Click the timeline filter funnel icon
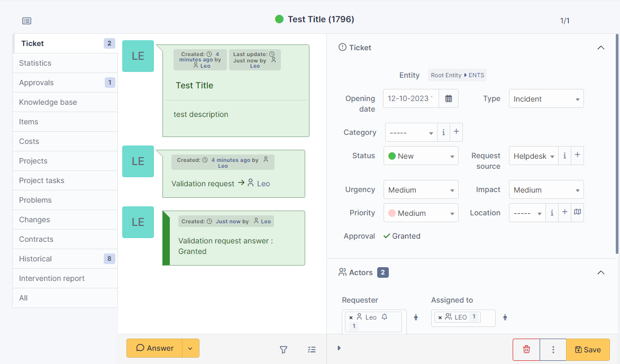 (284, 350)
